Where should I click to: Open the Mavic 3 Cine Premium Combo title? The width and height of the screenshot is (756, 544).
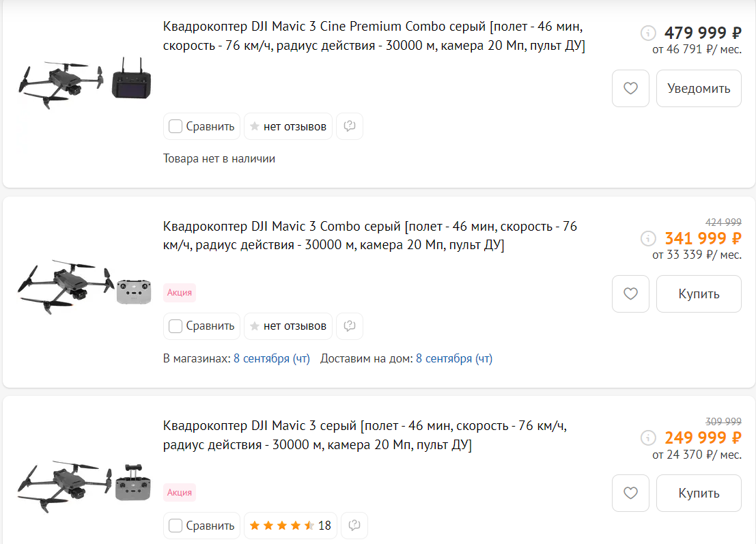pos(374,36)
